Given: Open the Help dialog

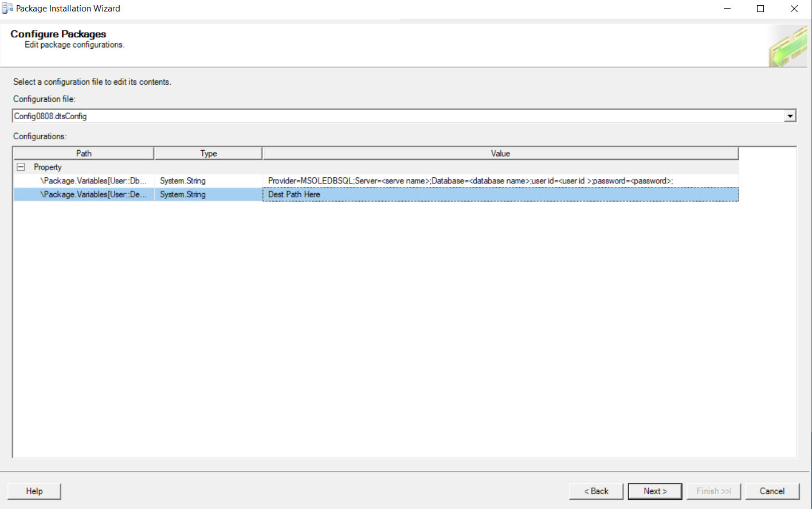Looking at the screenshot, I should click(x=34, y=491).
